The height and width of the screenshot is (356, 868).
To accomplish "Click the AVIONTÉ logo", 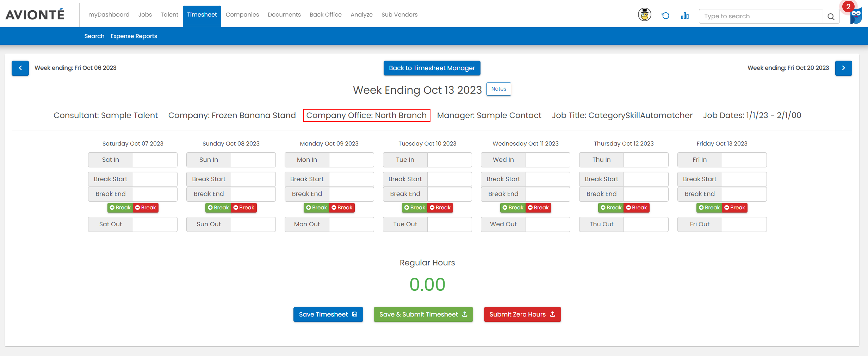I will click(x=34, y=14).
